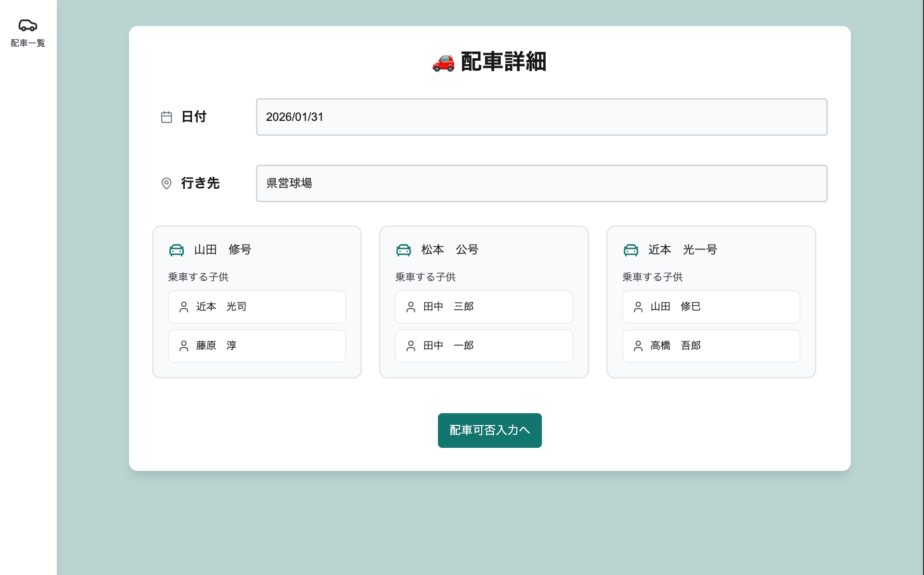Click the car icon for 松本 公号
Viewport: 924px width, 575px height.
pyautogui.click(x=403, y=250)
